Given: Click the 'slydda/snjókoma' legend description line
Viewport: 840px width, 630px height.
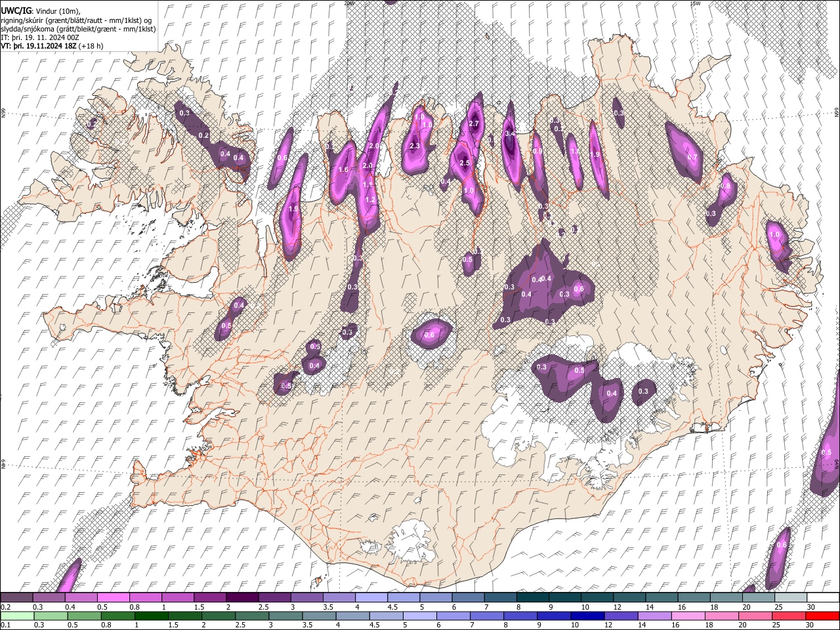Looking at the screenshot, I should [77, 29].
